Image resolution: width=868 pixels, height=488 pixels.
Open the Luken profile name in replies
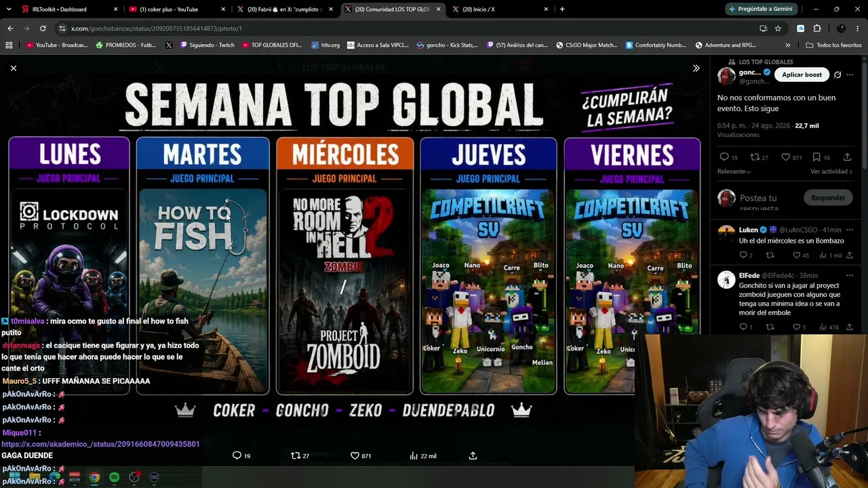pyautogui.click(x=749, y=230)
